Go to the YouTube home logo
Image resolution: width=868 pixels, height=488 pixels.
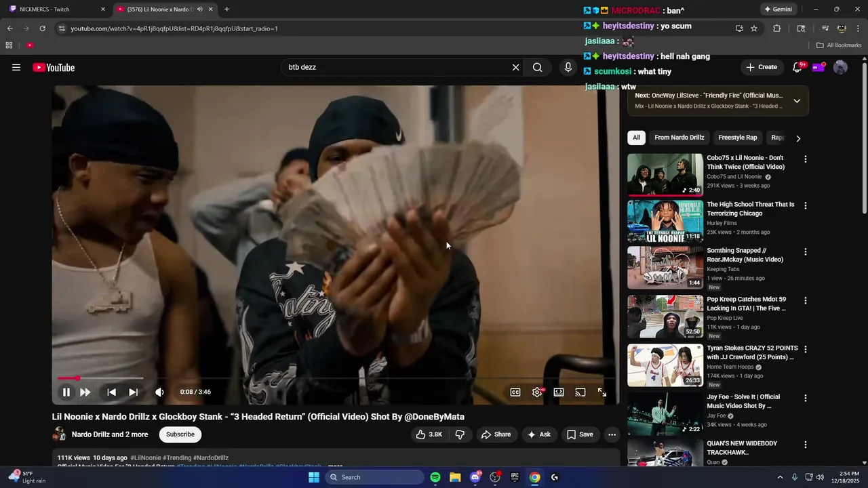tap(54, 67)
